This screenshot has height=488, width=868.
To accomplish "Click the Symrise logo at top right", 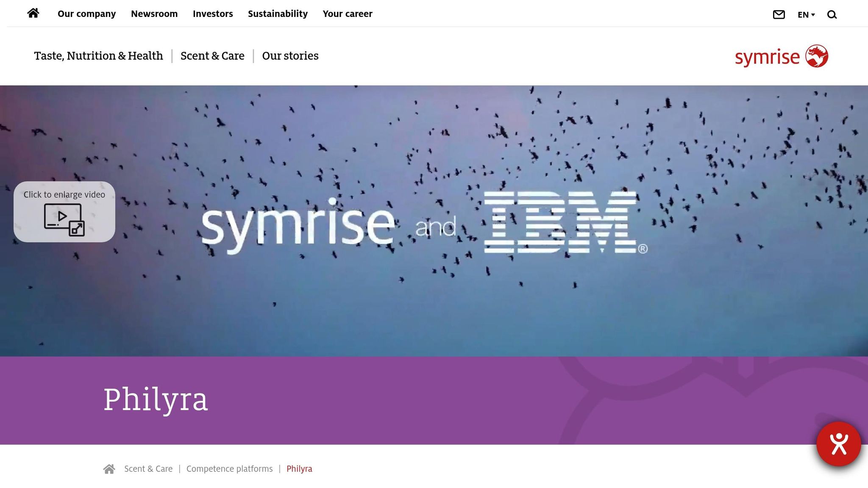I will tap(781, 56).
